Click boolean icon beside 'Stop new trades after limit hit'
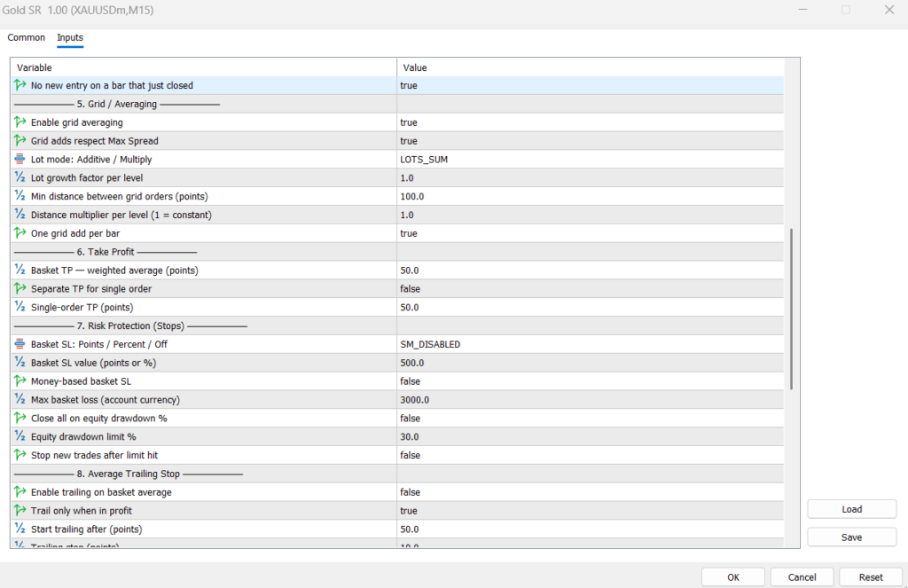 20,455
